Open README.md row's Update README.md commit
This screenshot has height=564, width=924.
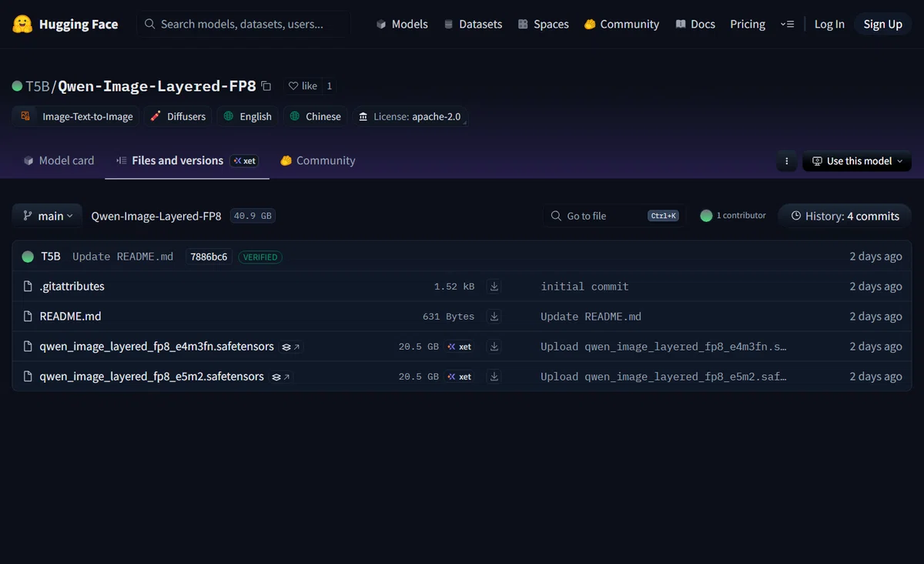click(x=591, y=316)
